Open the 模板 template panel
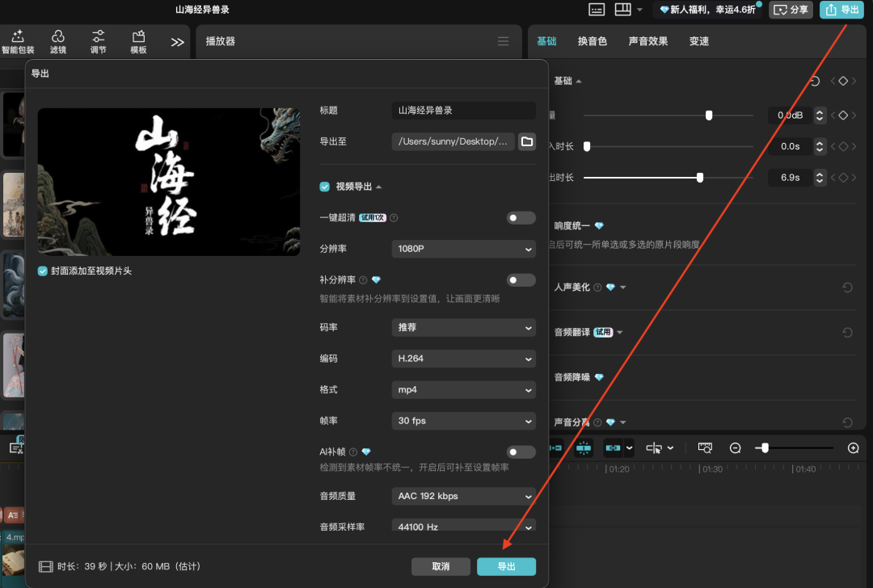Screen dimensions: 873x588 click(x=139, y=42)
